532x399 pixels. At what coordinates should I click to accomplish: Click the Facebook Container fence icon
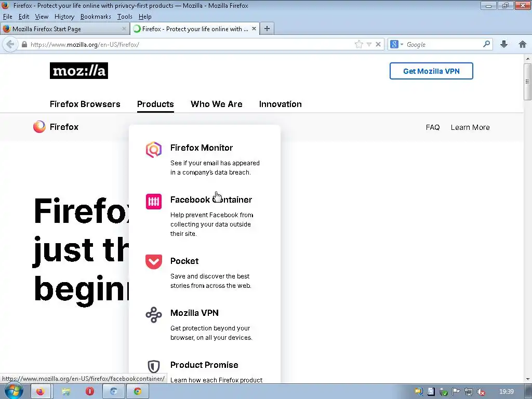point(154,202)
